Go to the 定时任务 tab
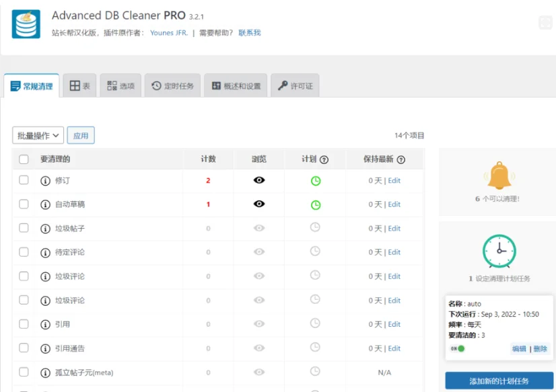The width and height of the screenshot is (556, 392). point(172,85)
